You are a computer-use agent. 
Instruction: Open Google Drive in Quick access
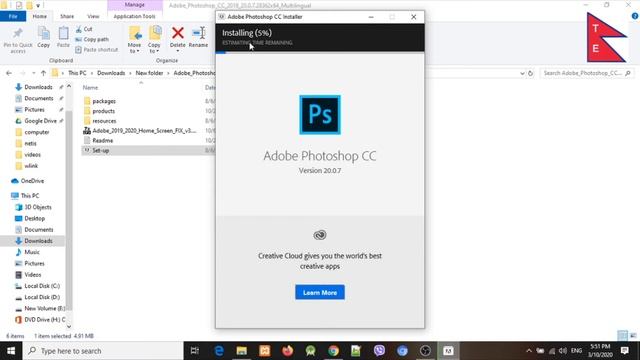(40, 121)
